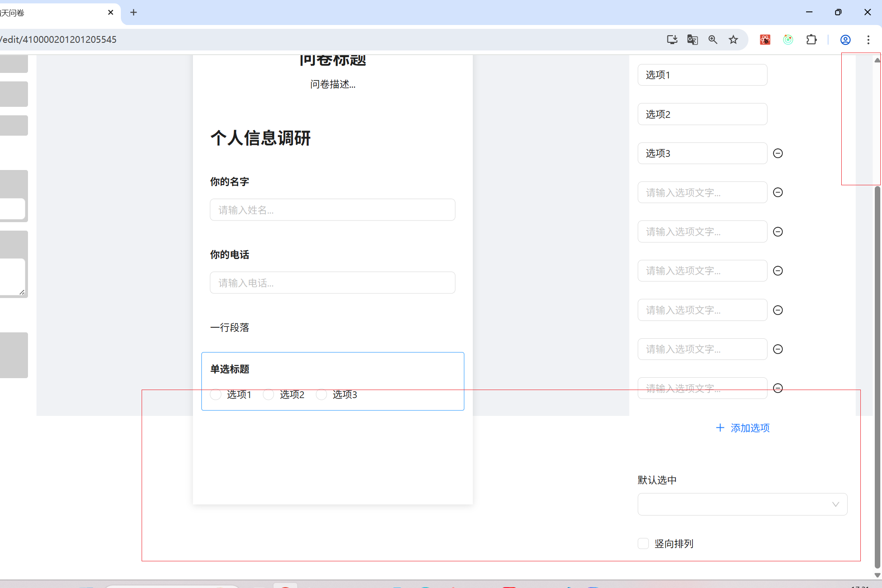This screenshot has width=882, height=588.
Task: Select the 你的名字 question label
Action: [229, 181]
